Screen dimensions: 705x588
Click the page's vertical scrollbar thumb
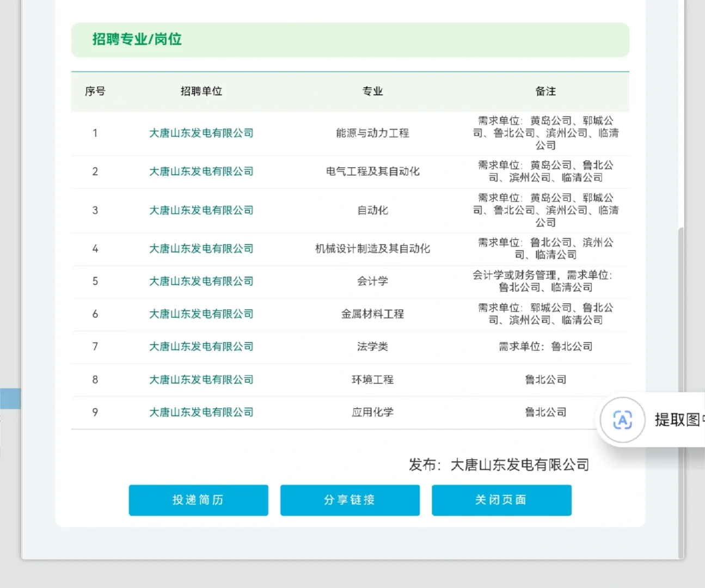click(x=681, y=392)
